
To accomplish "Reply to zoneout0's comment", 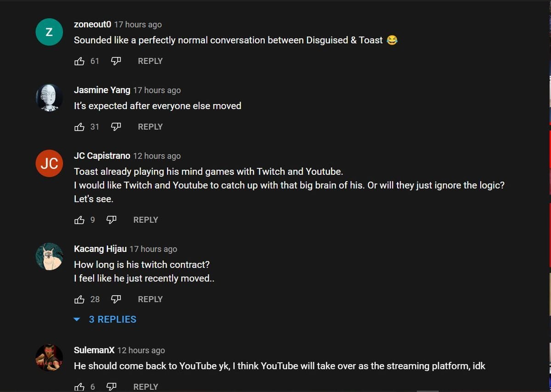I will coord(150,61).
